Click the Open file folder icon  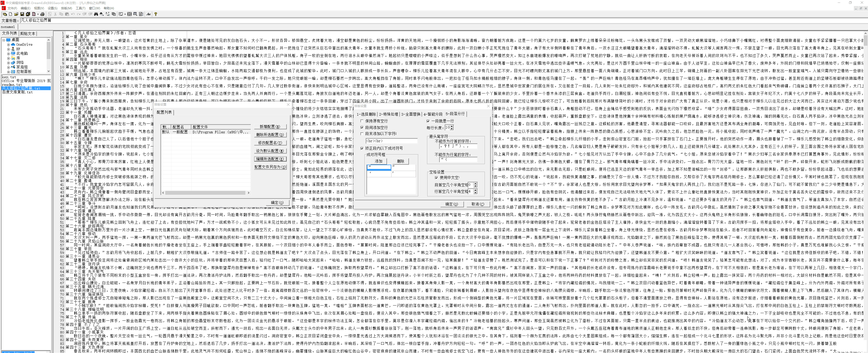click(16, 14)
